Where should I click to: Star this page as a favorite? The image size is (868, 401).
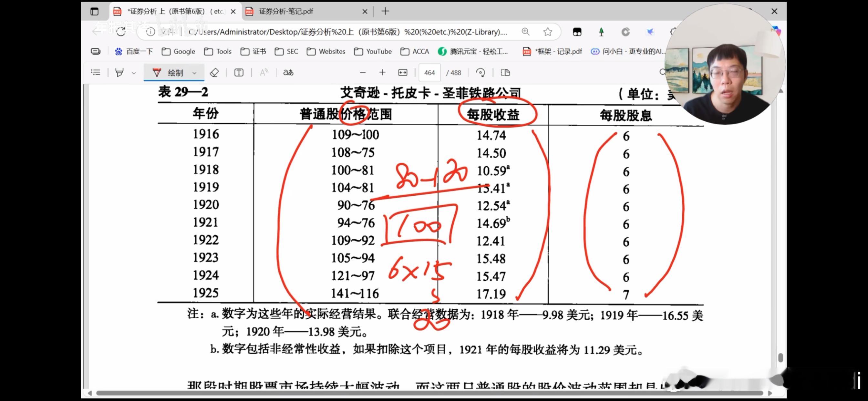click(548, 32)
